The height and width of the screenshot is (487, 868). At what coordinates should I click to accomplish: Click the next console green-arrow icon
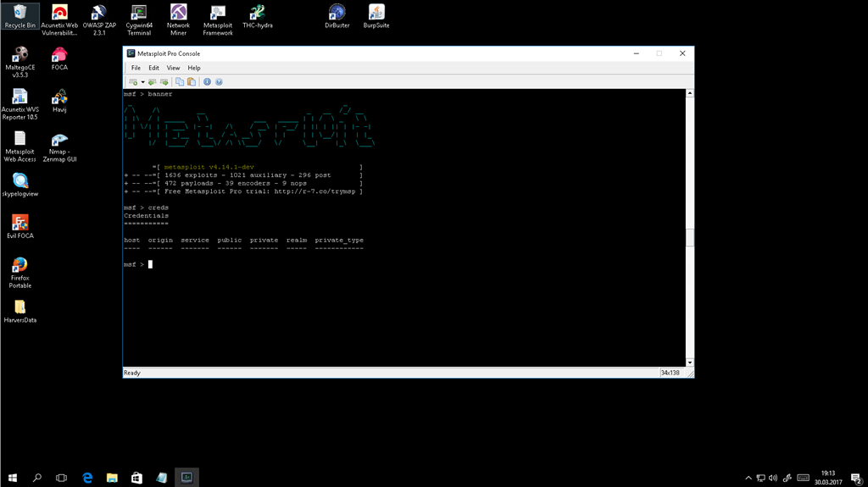pos(164,82)
